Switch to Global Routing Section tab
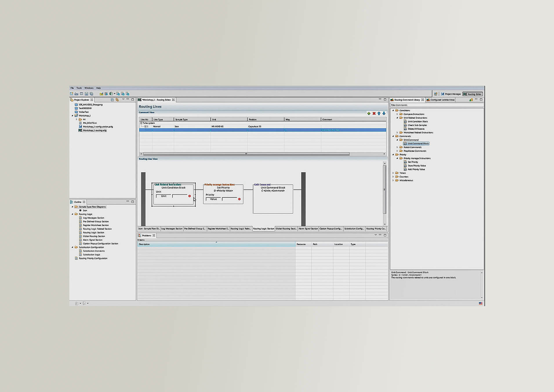Viewport: 554px width, 392px height. 286,229
